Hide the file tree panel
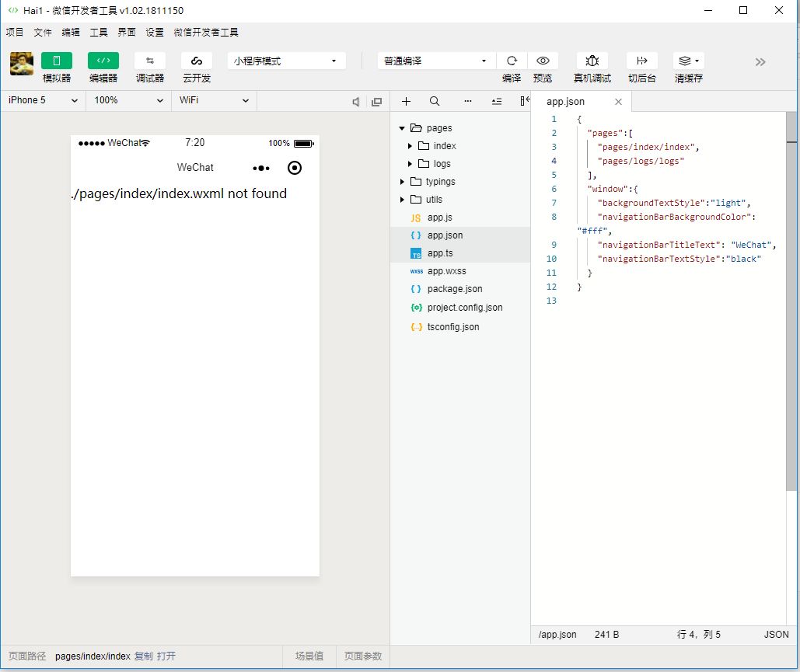Image resolution: width=800 pixels, height=672 pixels. pyautogui.click(x=525, y=101)
